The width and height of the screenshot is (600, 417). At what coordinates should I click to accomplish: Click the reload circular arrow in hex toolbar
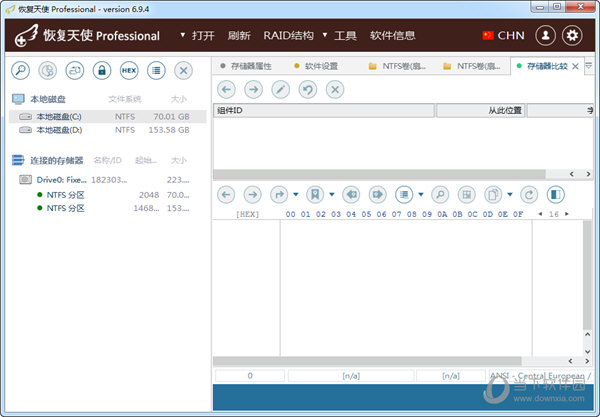(529, 194)
